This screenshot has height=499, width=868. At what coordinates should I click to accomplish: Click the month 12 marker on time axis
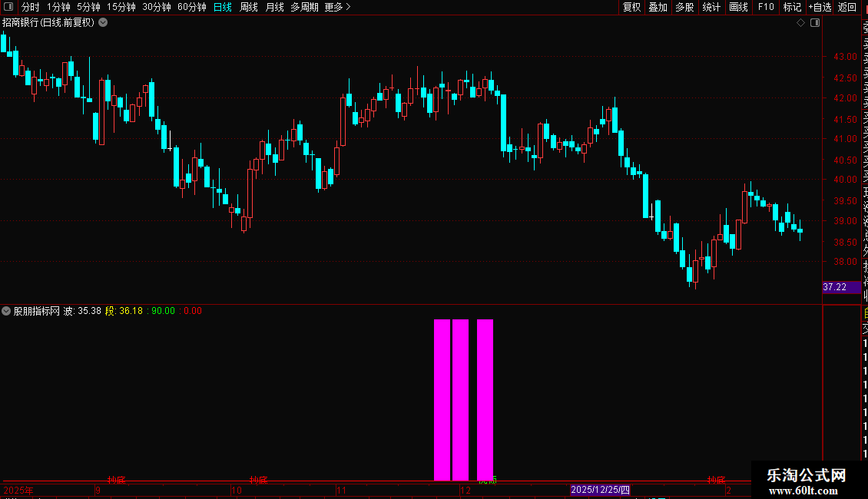coord(465,490)
